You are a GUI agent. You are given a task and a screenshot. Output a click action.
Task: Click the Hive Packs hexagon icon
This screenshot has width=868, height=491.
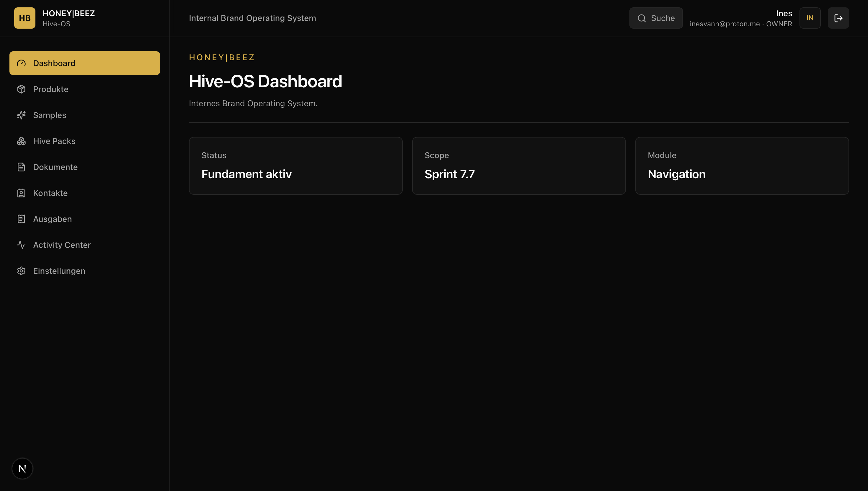21,141
